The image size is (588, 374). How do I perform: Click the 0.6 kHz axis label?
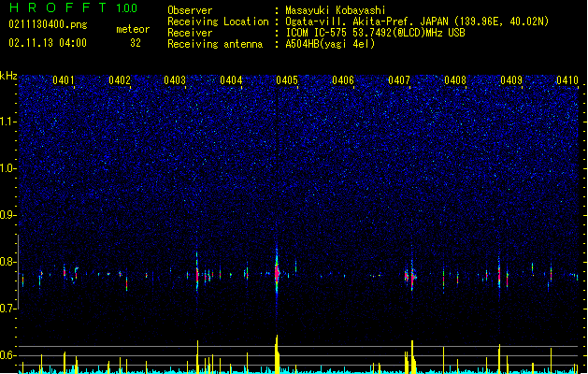(x=8, y=355)
